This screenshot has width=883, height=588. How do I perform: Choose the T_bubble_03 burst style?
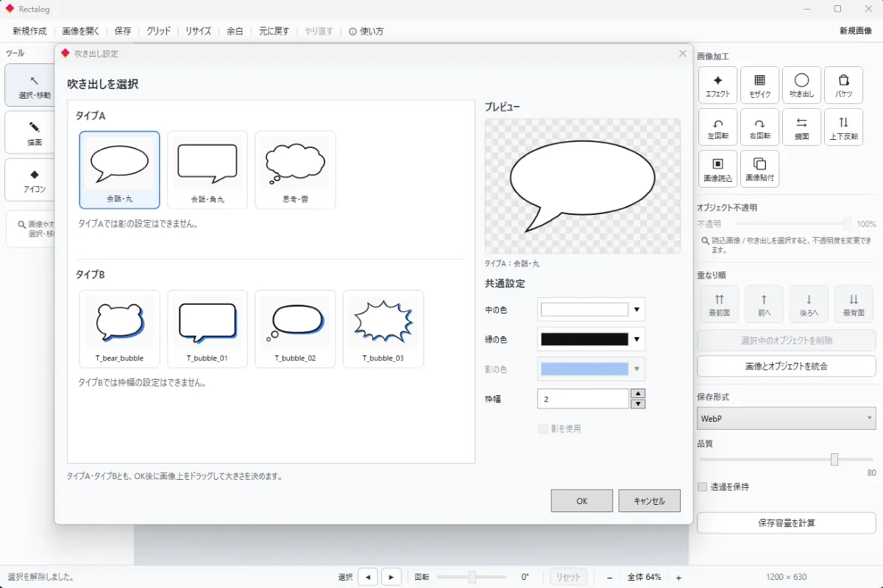[383, 329]
